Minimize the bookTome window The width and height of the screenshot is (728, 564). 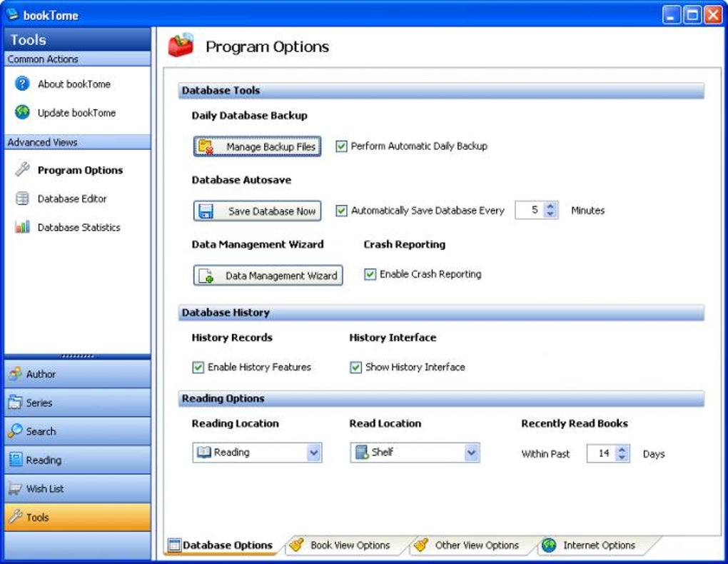click(671, 15)
